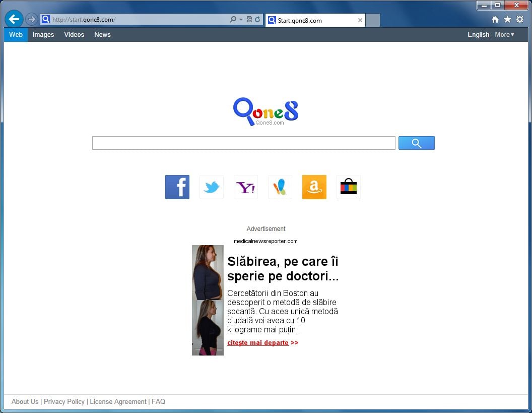Focus the Qone8 search input field
The image size is (532, 413).
244,143
